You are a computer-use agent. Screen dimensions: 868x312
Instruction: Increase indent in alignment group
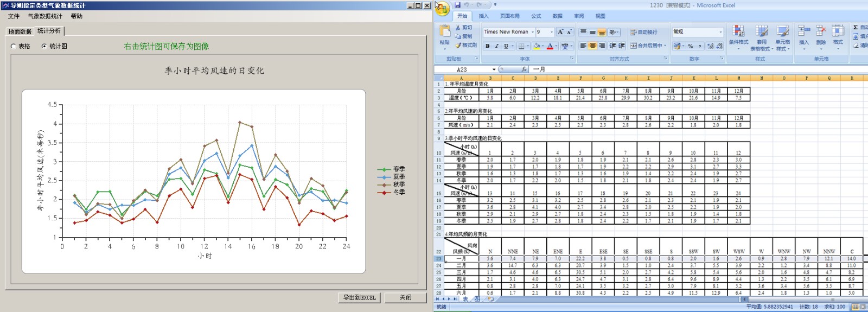pyautogui.click(x=622, y=46)
